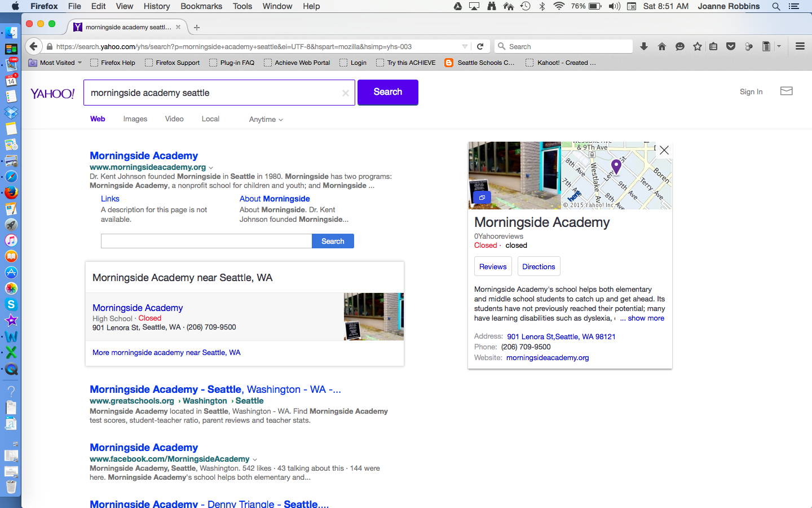Get Directions to Morningside Academy
This screenshot has height=508, width=812.
coord(539,266)
